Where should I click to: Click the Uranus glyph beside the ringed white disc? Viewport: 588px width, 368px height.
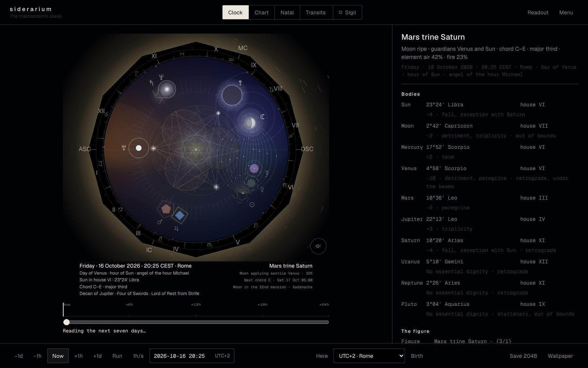click(123, 148)
